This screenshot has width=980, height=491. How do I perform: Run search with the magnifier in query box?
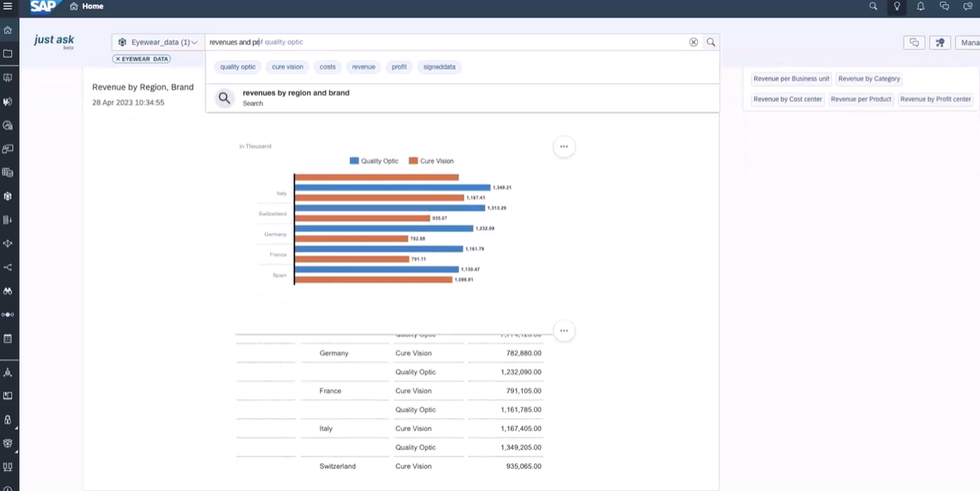click(711, 42)
